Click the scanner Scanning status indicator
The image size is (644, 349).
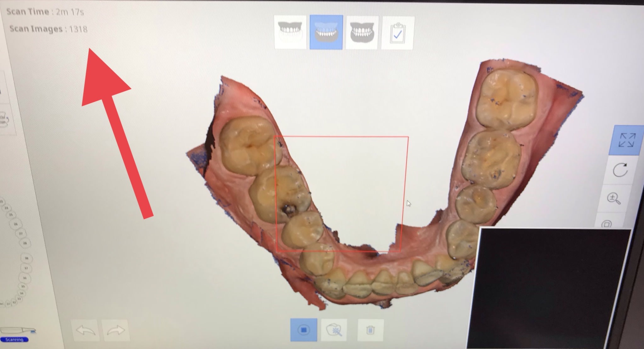pos(14,340)
